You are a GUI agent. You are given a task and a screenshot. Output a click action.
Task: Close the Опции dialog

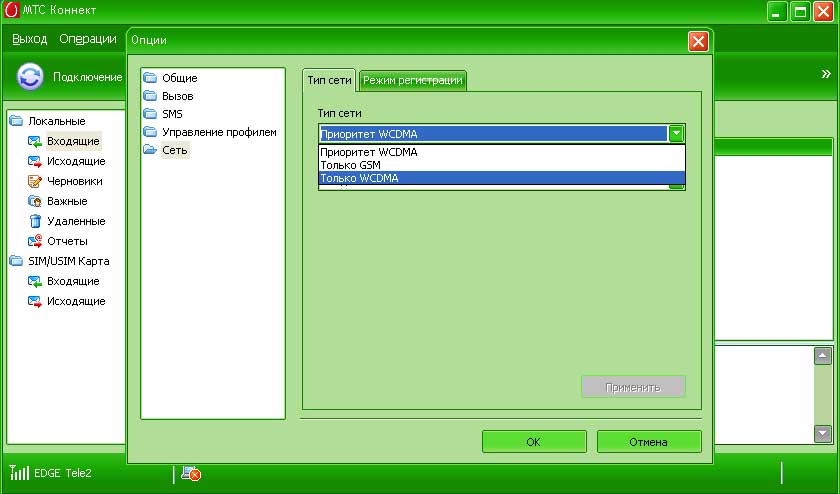coord(698,41)
